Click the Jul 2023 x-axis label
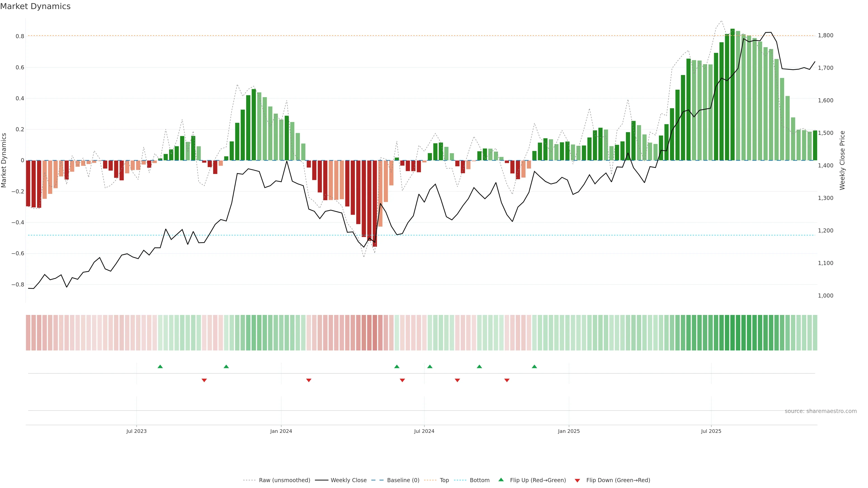Screen dimensions: 868x488 coord(137,431)
